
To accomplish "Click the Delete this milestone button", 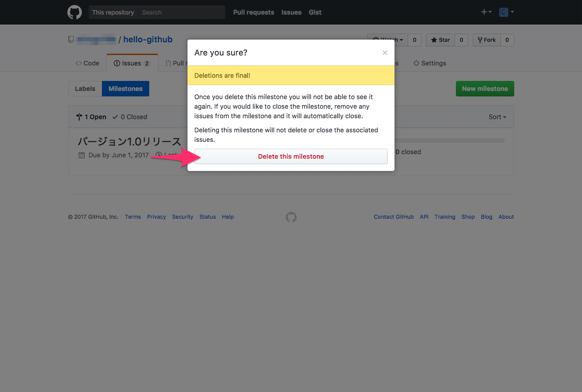I will (291, 156).
